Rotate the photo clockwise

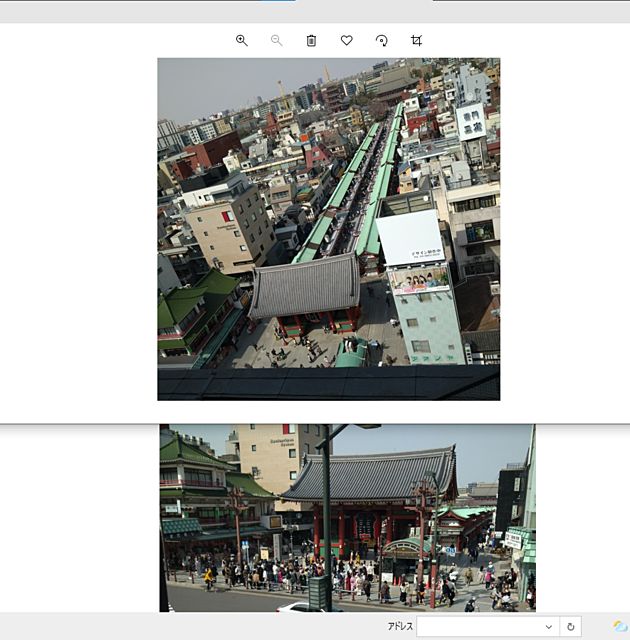tap(381, 40)
